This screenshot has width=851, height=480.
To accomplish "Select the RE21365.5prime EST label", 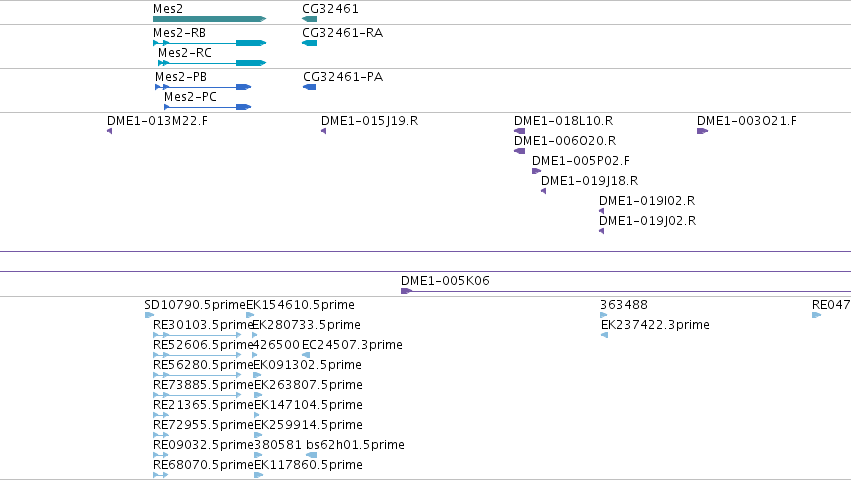I will coord(204,405).
